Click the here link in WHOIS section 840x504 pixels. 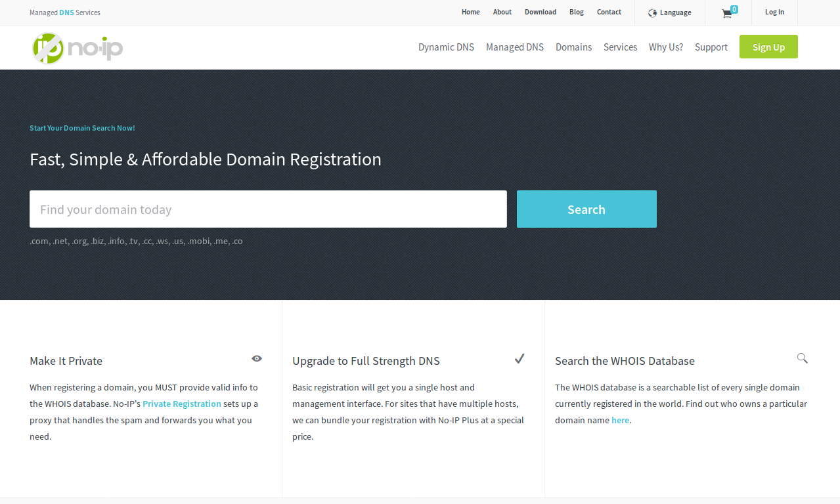(620, 420)
